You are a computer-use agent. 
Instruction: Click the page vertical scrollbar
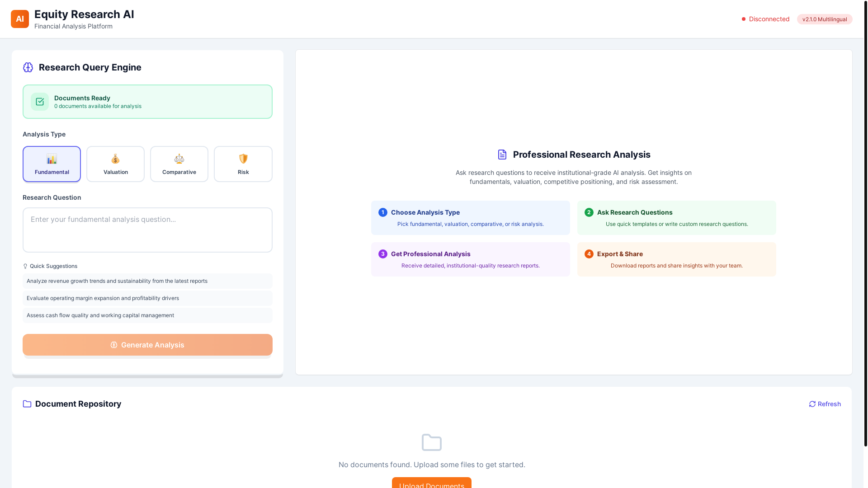866,223
